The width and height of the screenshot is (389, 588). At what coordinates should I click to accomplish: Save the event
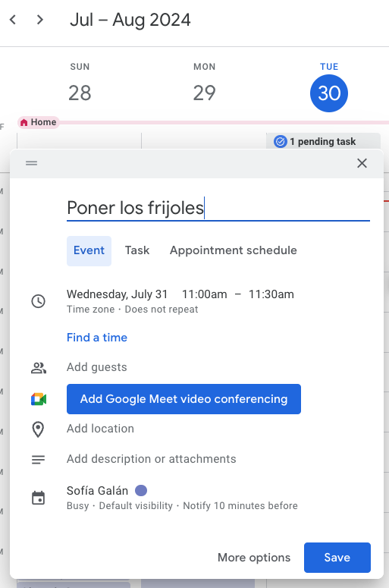pos(337,558)
